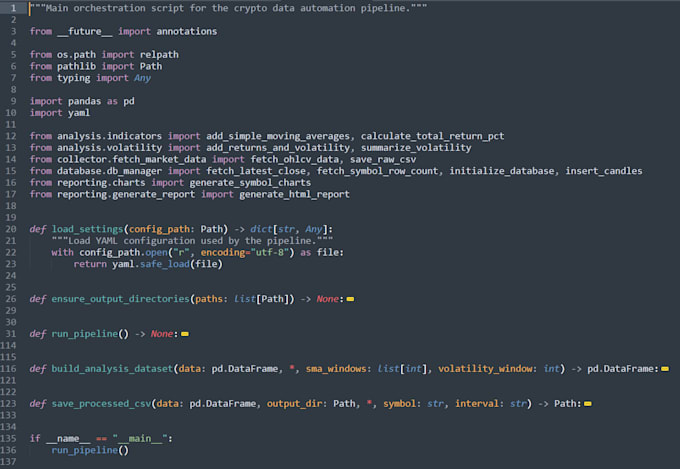Unfold the build_analysis_dataset function body marker
This screenshot has width=680, height=469.
[x=665, y=369]
